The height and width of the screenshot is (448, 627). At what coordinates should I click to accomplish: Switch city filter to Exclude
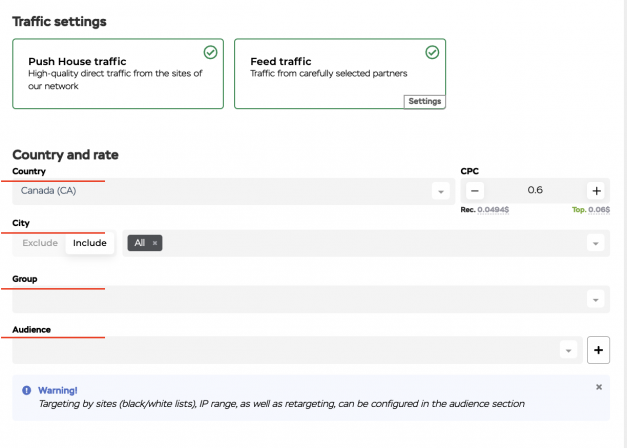tap(40, 243)
